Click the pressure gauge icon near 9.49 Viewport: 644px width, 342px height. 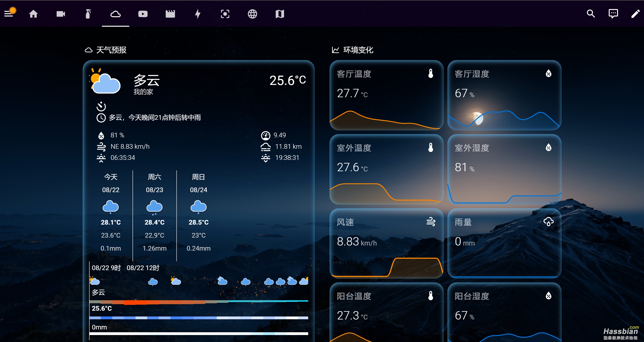tap(265, 136)
